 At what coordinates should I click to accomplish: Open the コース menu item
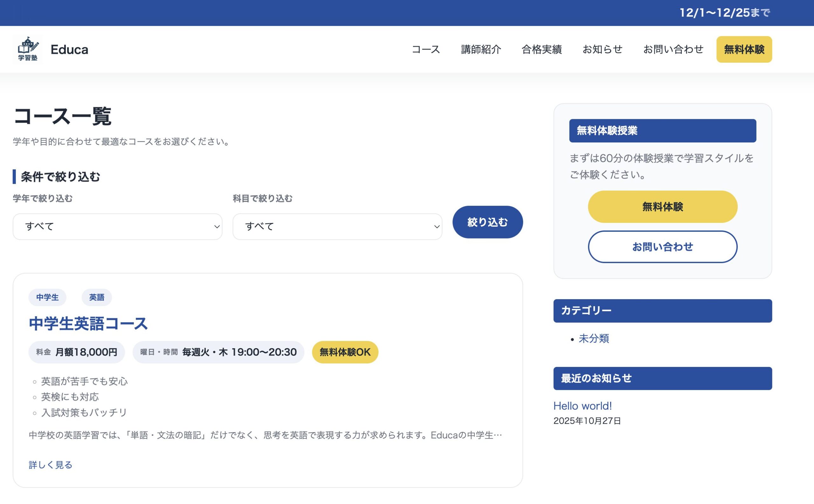(x=426, y=49)
